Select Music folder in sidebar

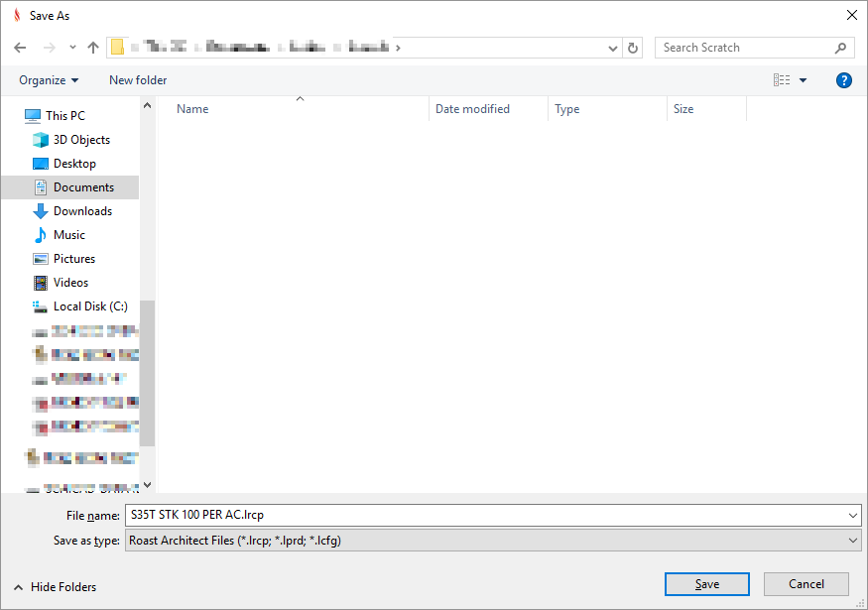click(69, 235)
